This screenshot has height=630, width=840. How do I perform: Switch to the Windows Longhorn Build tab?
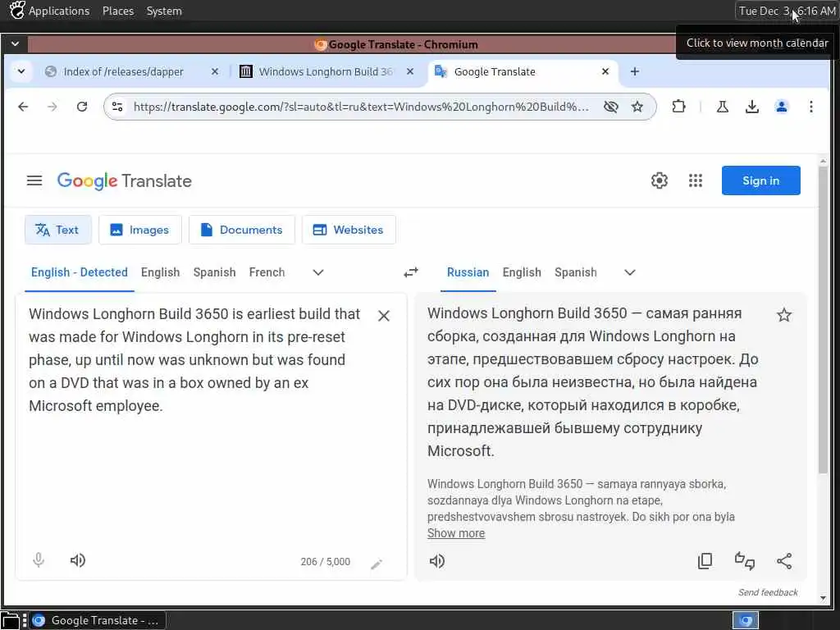coord(326,71)
